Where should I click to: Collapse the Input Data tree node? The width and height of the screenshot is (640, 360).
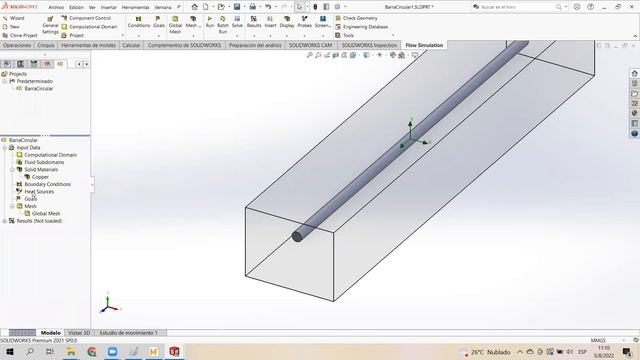tap(4, 148)
